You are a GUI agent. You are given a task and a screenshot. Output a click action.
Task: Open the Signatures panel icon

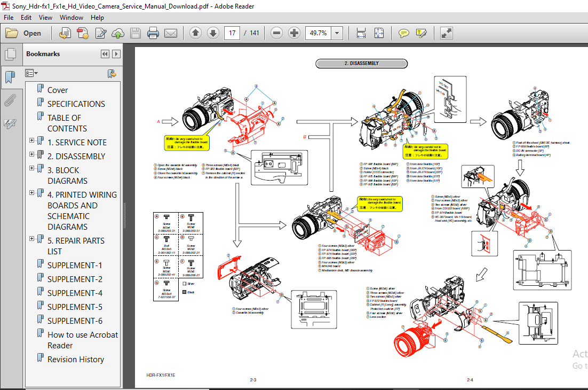(11, 123)
